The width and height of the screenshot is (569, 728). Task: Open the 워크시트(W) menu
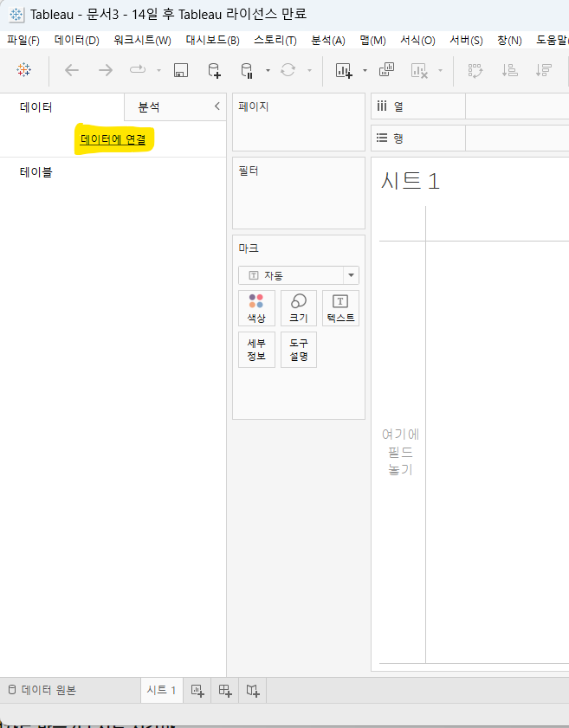click(x=142, y=41)
